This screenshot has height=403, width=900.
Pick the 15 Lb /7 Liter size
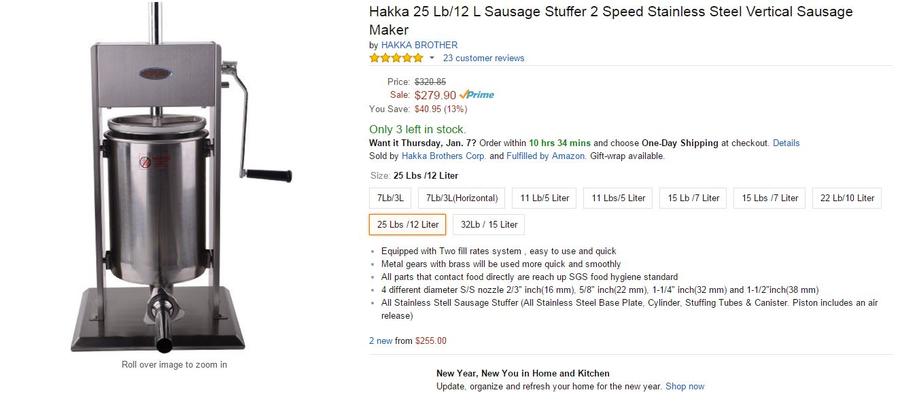coord(694,198)
